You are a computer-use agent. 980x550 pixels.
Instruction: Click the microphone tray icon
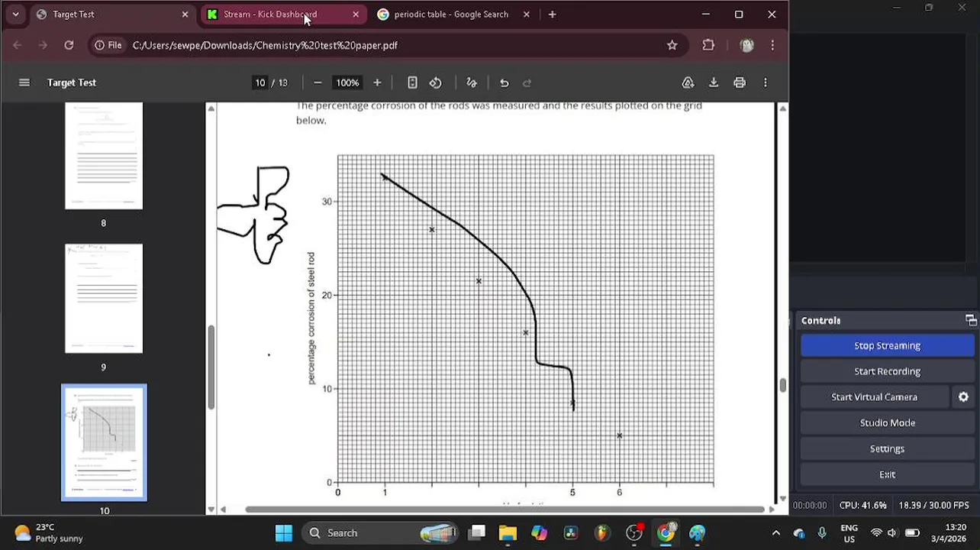coord(821,532)
